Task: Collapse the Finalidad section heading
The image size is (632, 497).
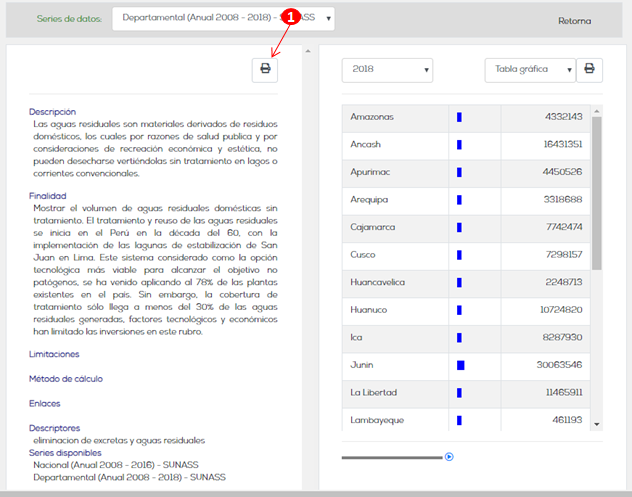Action: pos(48,196)
